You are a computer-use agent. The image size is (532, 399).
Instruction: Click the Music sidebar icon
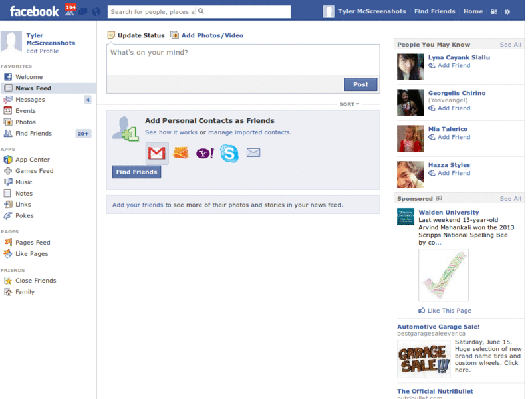tap(8, 182)
